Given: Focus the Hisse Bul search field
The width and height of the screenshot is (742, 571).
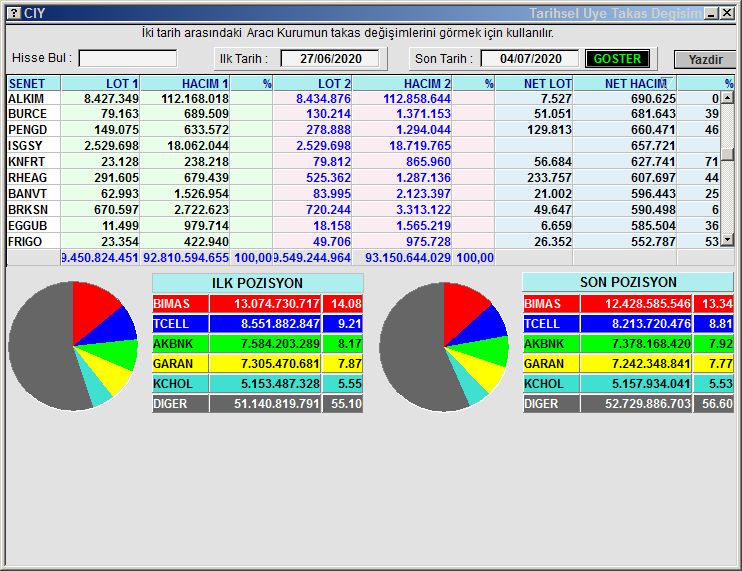Looking at the screenshot, I should 128,59.
